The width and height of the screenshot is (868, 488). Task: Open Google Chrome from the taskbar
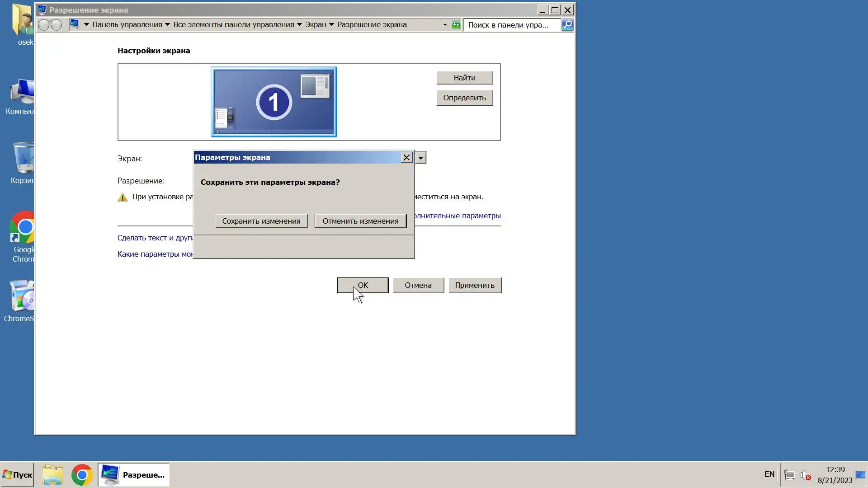pyautogui.click(x=82, y=475)
